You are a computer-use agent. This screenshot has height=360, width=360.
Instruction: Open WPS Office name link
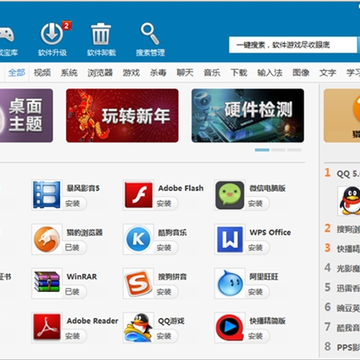[x=270, y=232]
